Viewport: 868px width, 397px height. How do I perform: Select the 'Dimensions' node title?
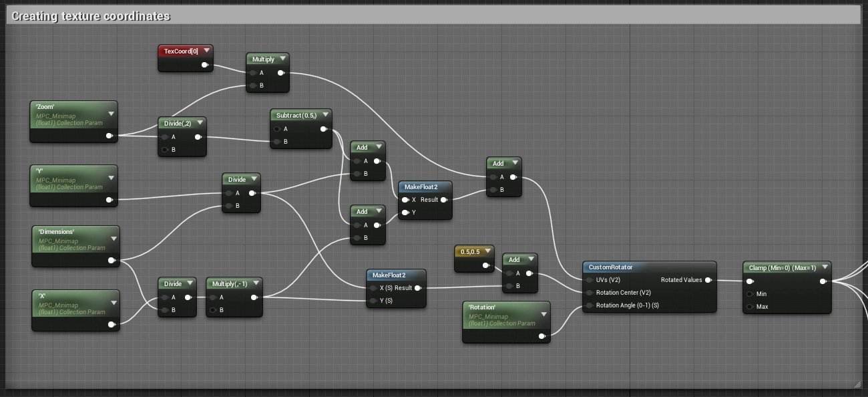(56, 232)
